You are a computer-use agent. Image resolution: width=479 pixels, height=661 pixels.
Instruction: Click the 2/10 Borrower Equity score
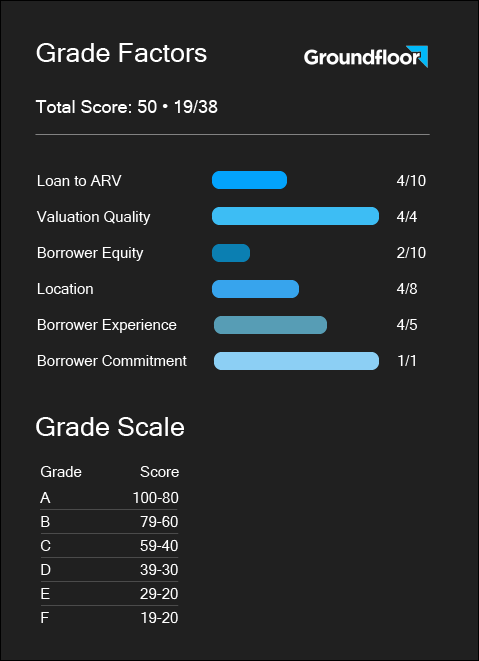point(411,253)
